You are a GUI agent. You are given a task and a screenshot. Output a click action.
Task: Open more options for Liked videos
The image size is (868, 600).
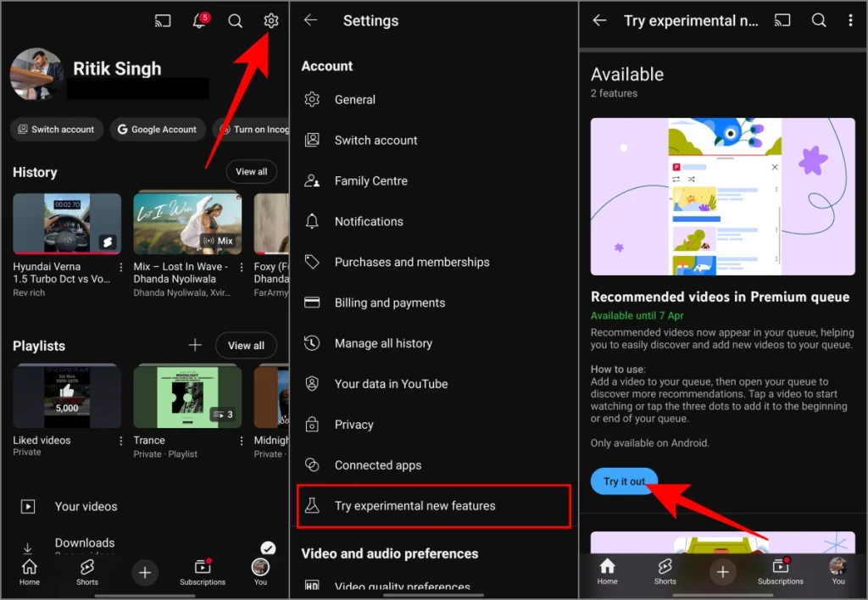click(120, 442)
